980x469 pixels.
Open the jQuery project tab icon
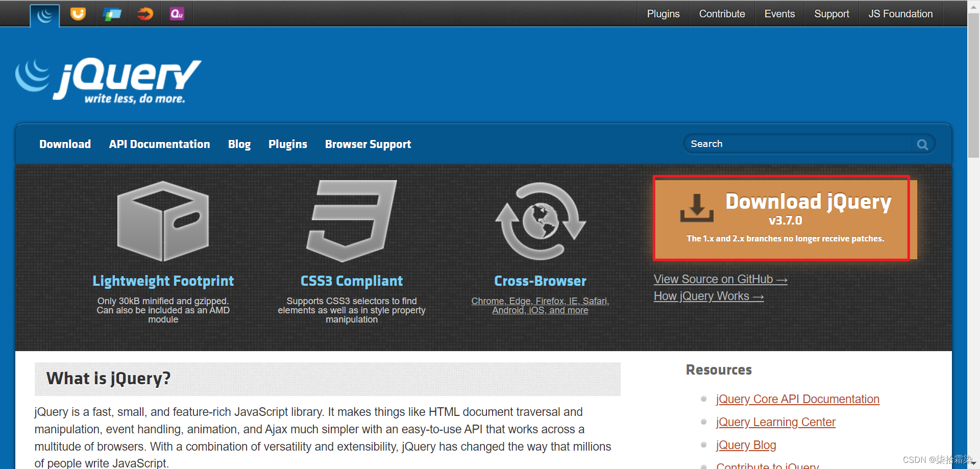[45, 15]
